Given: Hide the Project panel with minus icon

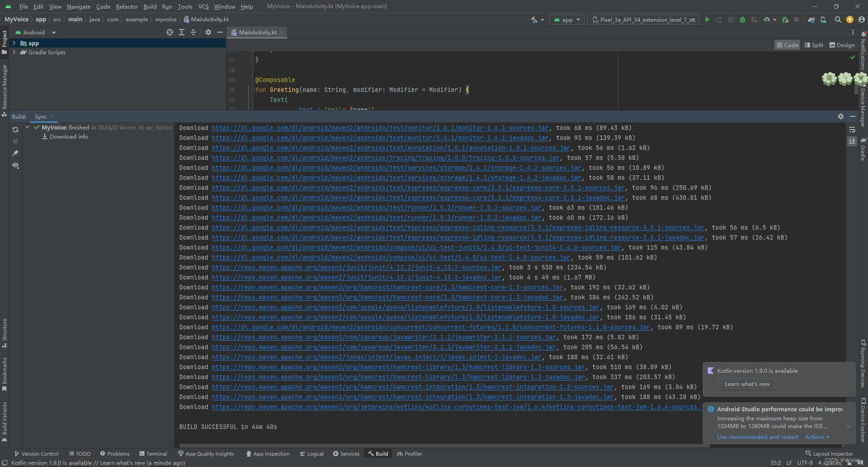Looking at the screenshot, I should pos(220,32).
